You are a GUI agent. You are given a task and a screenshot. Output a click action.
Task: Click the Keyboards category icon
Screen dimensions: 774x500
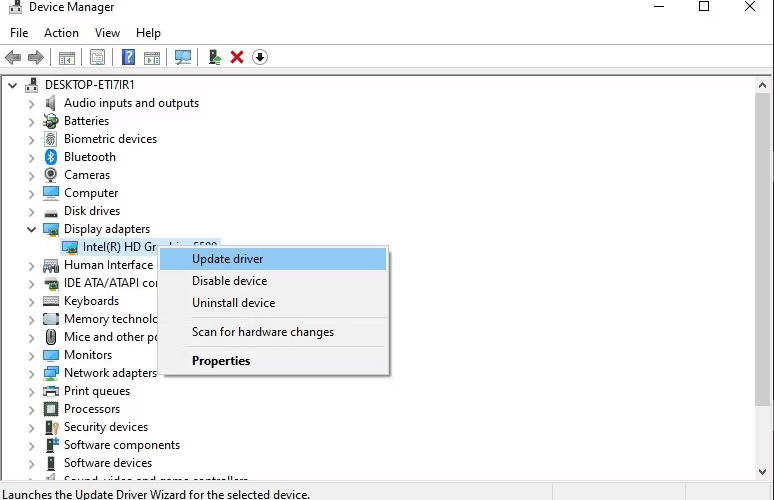(x=51, y=301)
